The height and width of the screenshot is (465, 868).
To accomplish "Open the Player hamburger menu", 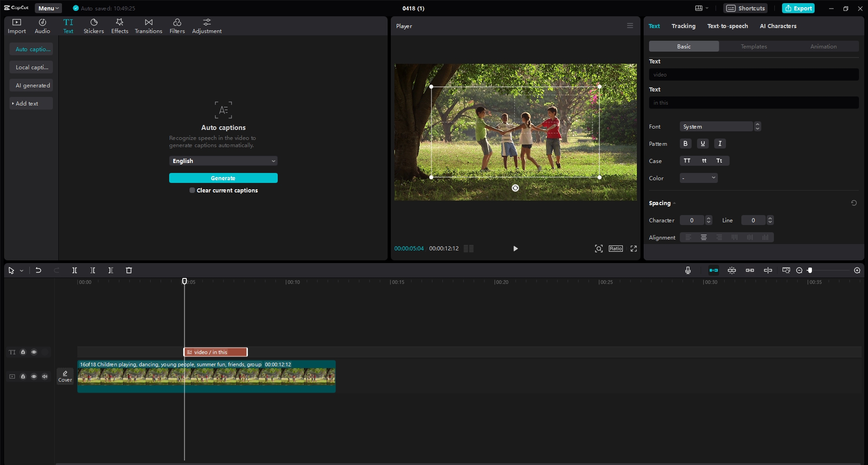I will point(630,26).
